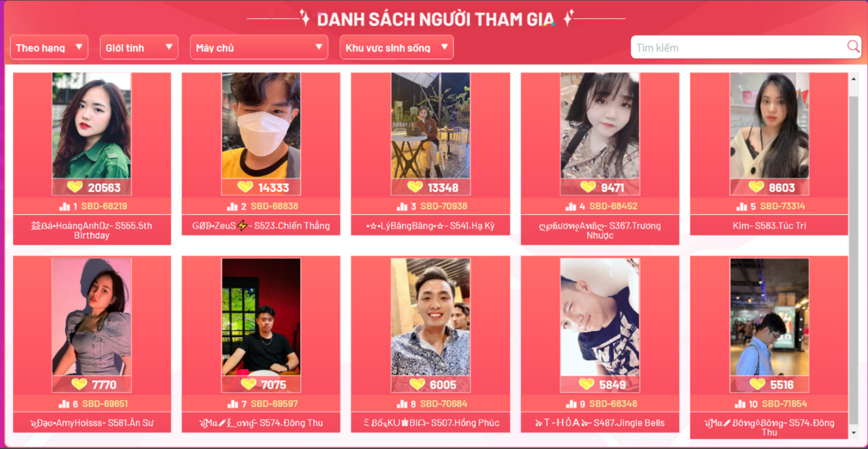Click into the Tìm kiếm search field
Viewport: 868px width, 449px height.
click(739, 47)
